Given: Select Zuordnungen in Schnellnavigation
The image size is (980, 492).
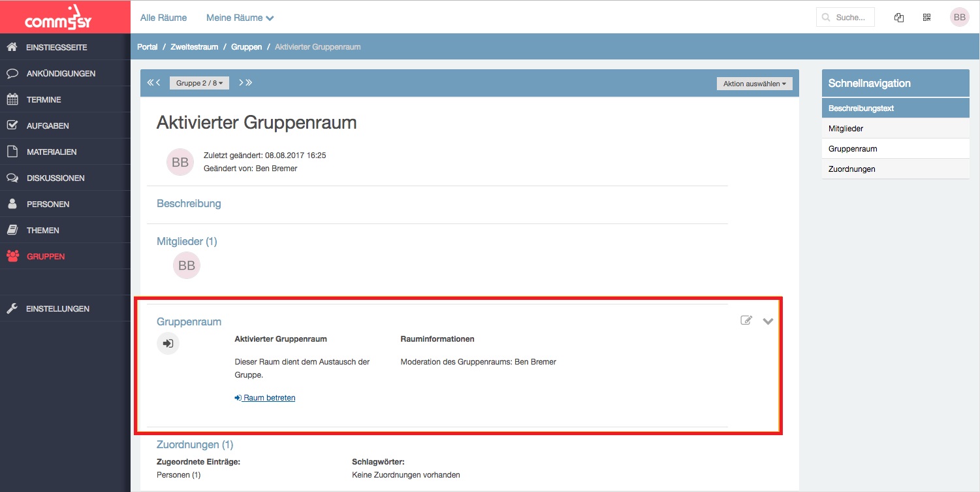Looking at the screenshot, I should pyautogui.click(x=895, y=169).
